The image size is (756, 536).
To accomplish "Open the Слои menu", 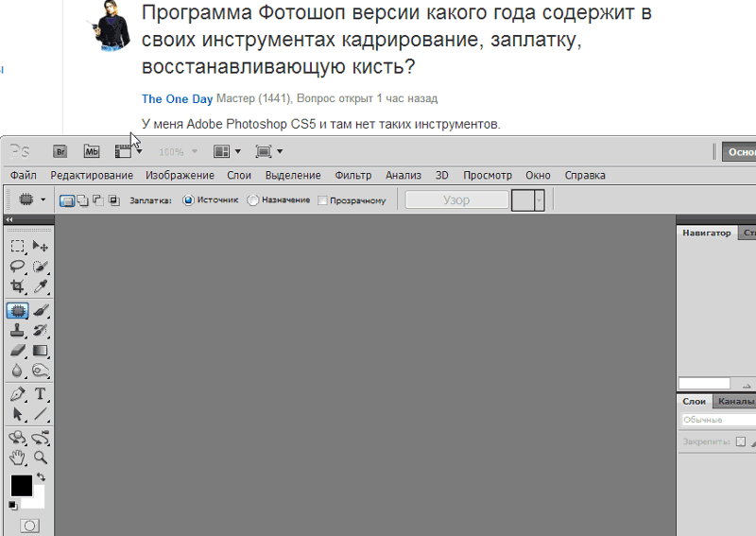I will 239,175.
